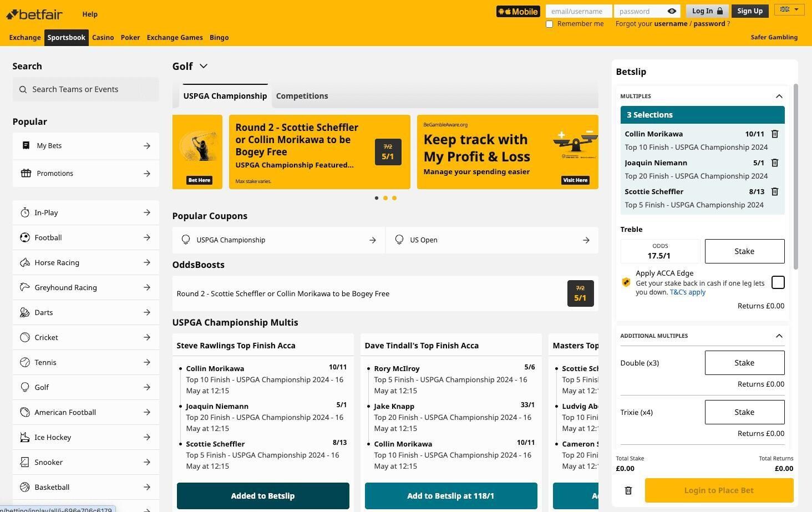Click Visit Here on Profit & Loss banner
This screenshot has width=812, height=512.
point(575,180)
